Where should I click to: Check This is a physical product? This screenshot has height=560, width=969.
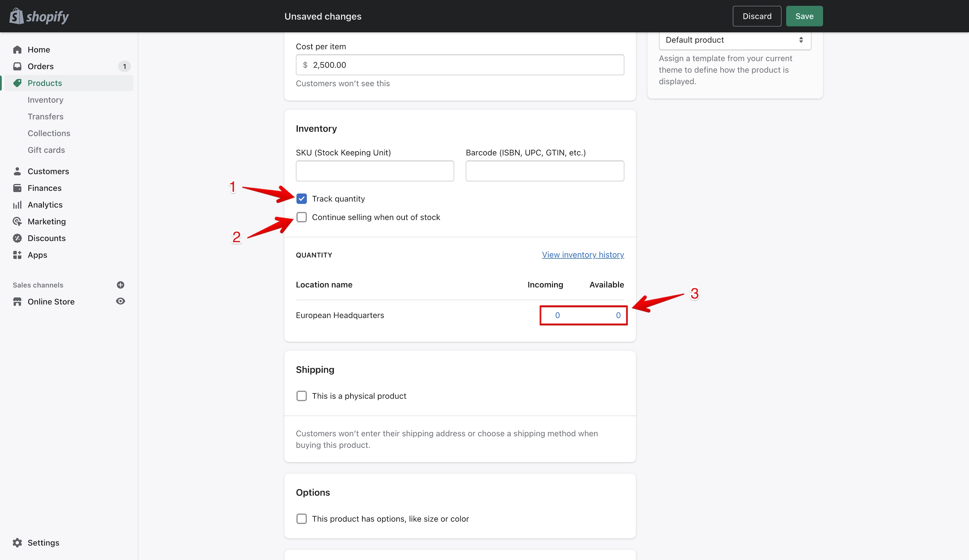[302, 396]
